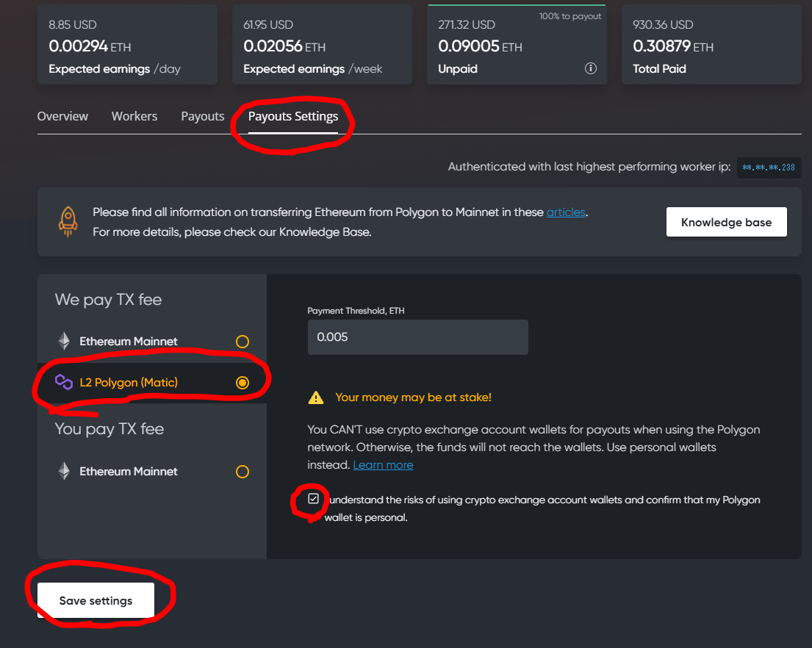Untick the Polygon wallet risk confirmation checkbox
Screen dimensions: 812x648
(x=314, y=499)
